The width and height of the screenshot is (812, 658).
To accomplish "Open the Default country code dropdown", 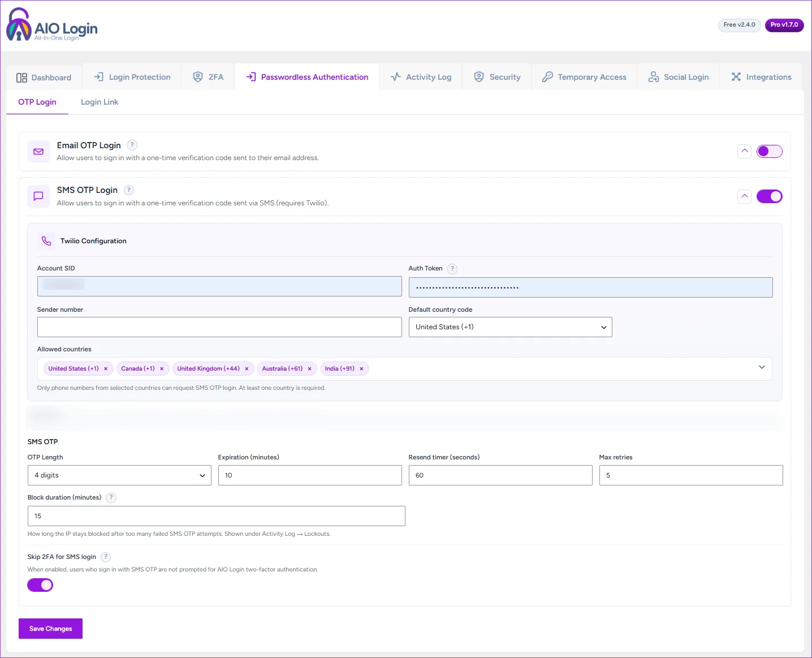I will point(511,327).
